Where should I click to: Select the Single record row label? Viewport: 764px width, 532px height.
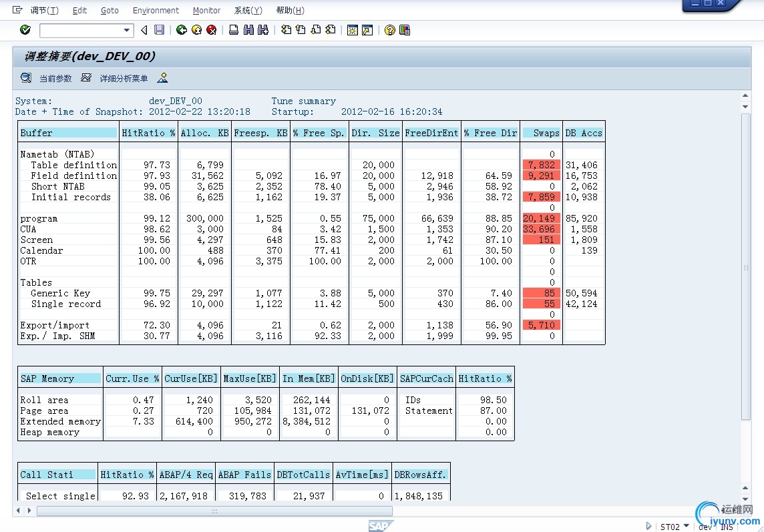click(65, 304)
